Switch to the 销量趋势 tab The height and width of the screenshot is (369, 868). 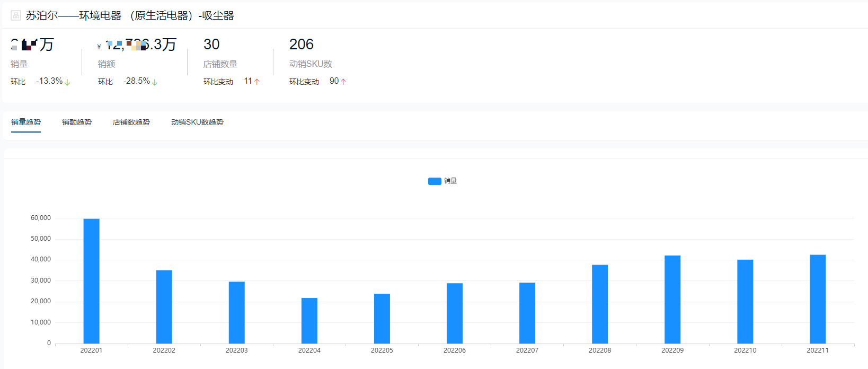pyautogui.click(x=26, y=122)
